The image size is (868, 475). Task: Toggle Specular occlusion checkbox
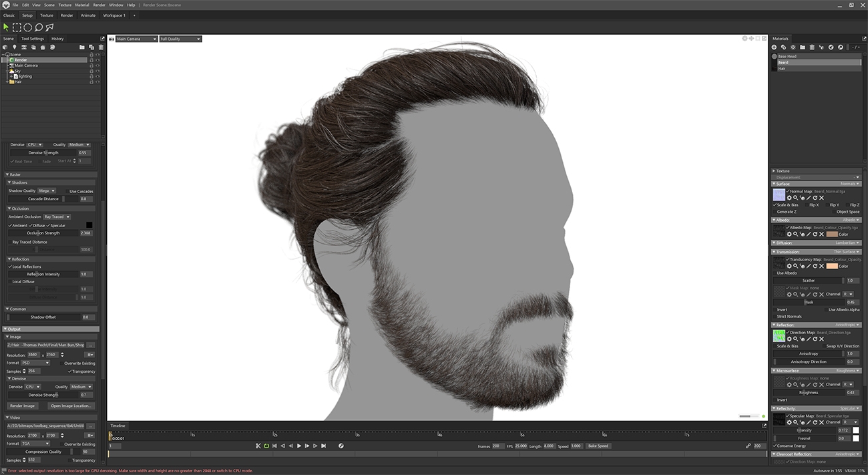point(48,225)
